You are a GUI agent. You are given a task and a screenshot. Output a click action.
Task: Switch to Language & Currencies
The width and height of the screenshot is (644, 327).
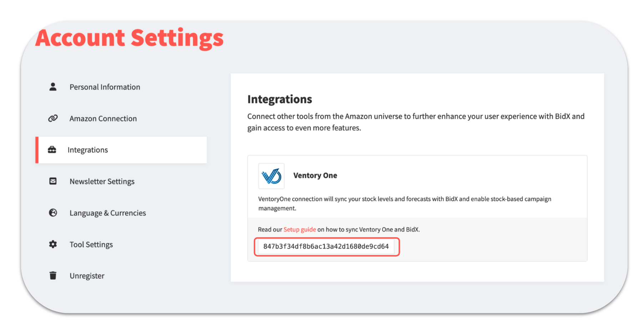(x=108, y=213)
